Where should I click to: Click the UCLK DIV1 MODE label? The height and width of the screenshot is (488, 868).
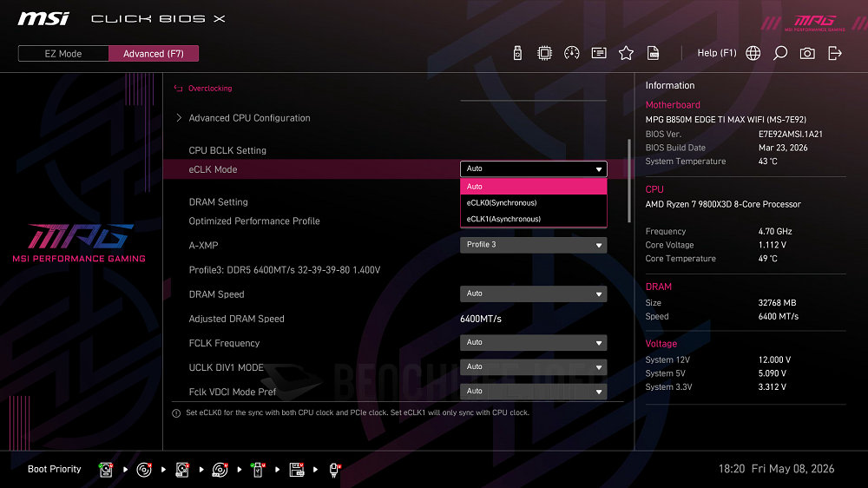point(226,367)
